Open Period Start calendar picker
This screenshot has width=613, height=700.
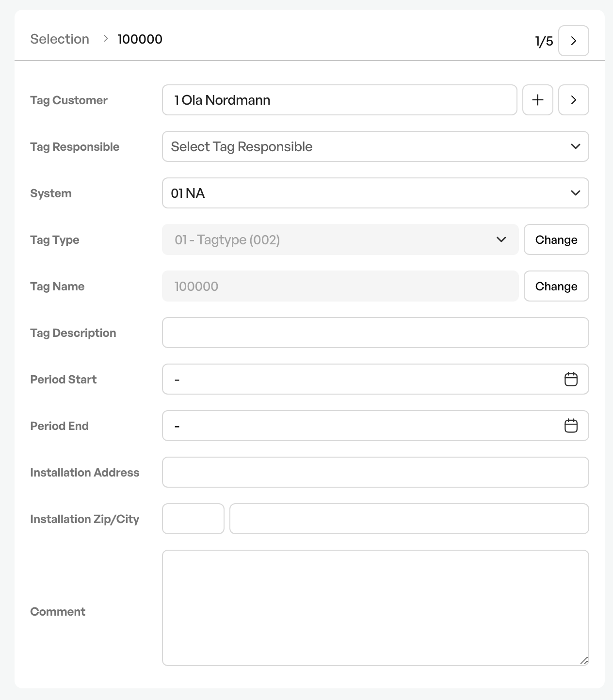[x=571, y=379]
